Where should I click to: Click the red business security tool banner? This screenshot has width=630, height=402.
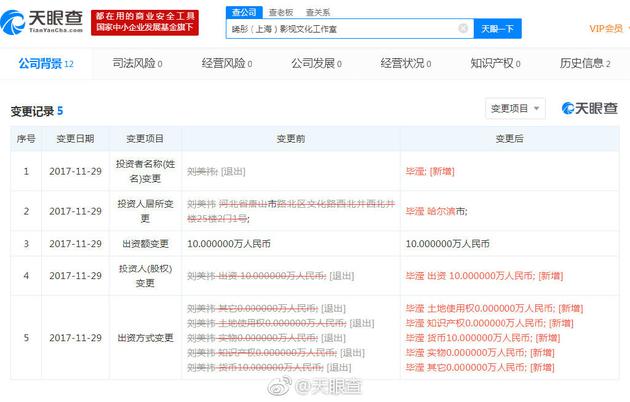click(x=146, y=22)
